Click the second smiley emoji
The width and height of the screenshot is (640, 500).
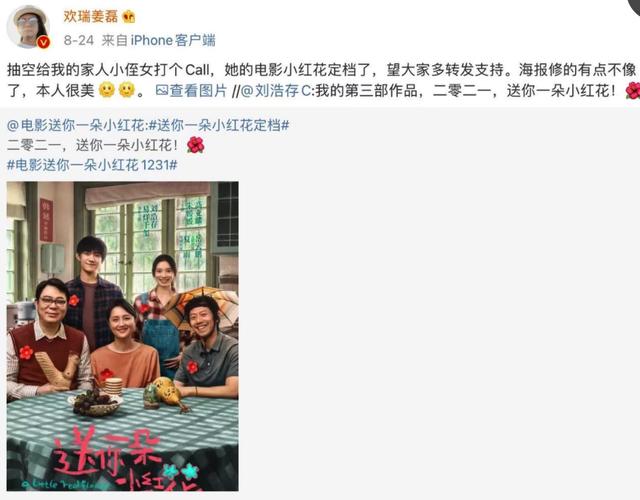[127, 90]
